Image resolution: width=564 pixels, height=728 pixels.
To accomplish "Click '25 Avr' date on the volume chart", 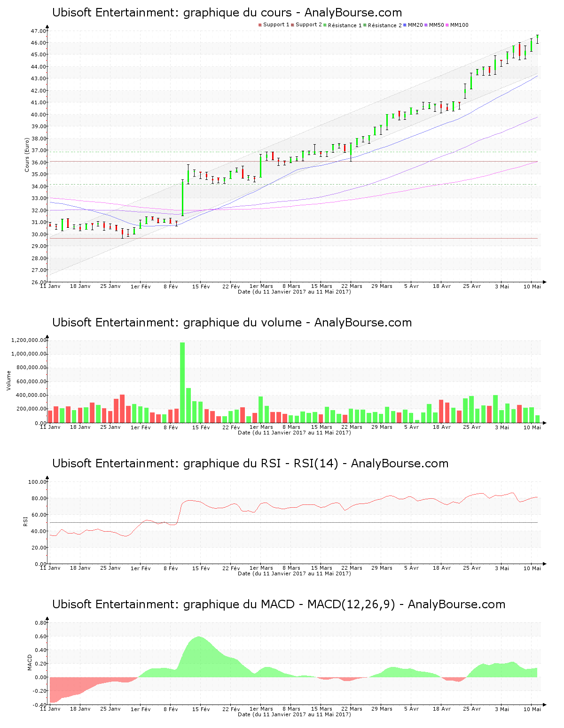I will [472, 427].
